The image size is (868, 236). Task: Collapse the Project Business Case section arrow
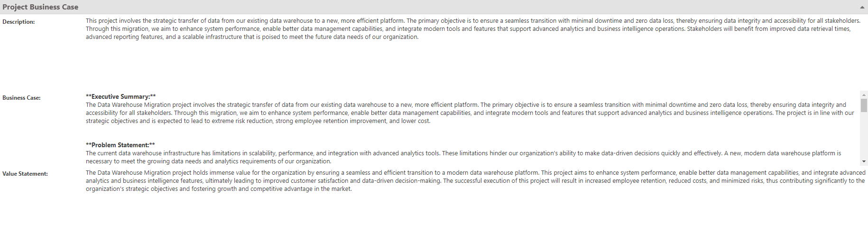pyautogui.click(x=862, y=7)
